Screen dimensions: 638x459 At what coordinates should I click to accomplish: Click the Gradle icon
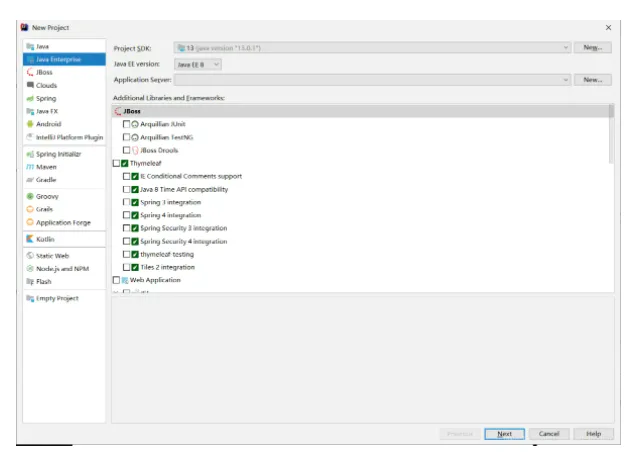pyautogui.click(x=30, y=180)
